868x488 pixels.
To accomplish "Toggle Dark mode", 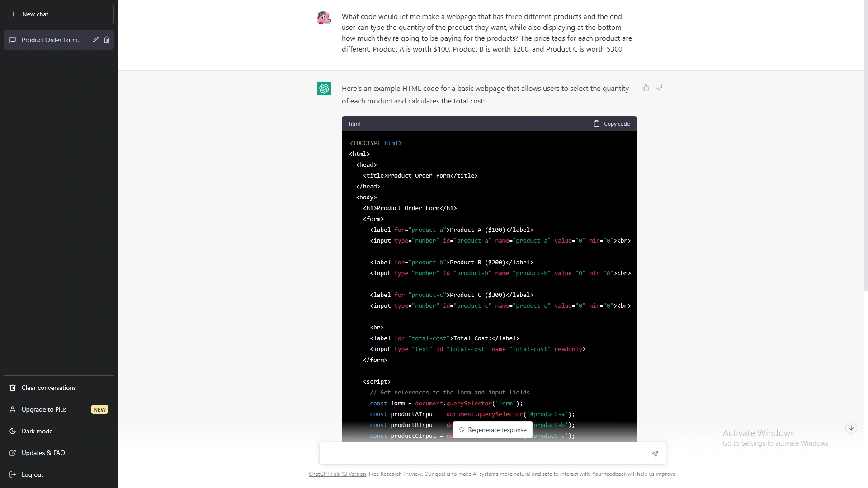I will tap(36, 431).
